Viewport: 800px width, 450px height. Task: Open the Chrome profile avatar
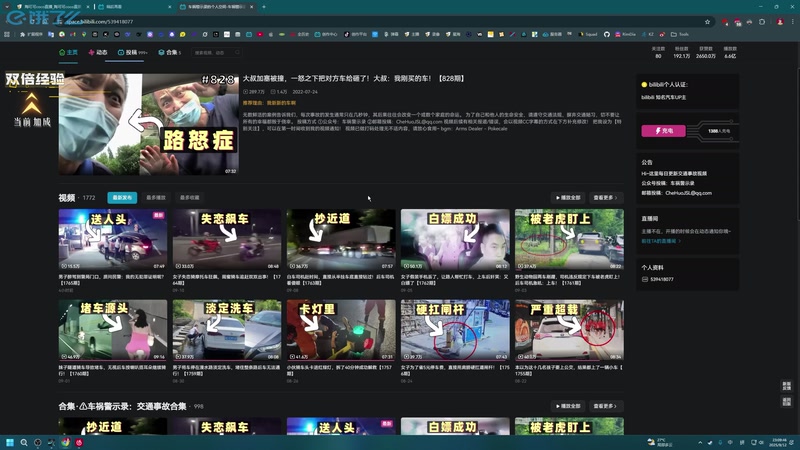(780, 22)
